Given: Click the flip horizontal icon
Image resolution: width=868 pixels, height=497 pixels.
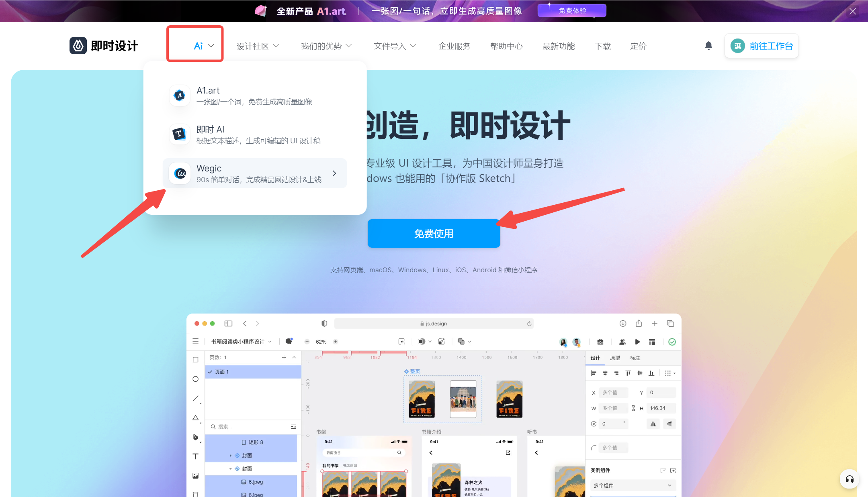Looking at the screenshot, I should pyautogui.click(x=653, y=424).
